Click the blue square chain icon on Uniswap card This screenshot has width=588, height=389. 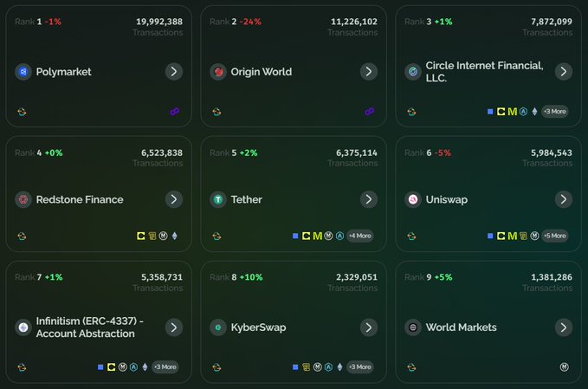[490, 236]
